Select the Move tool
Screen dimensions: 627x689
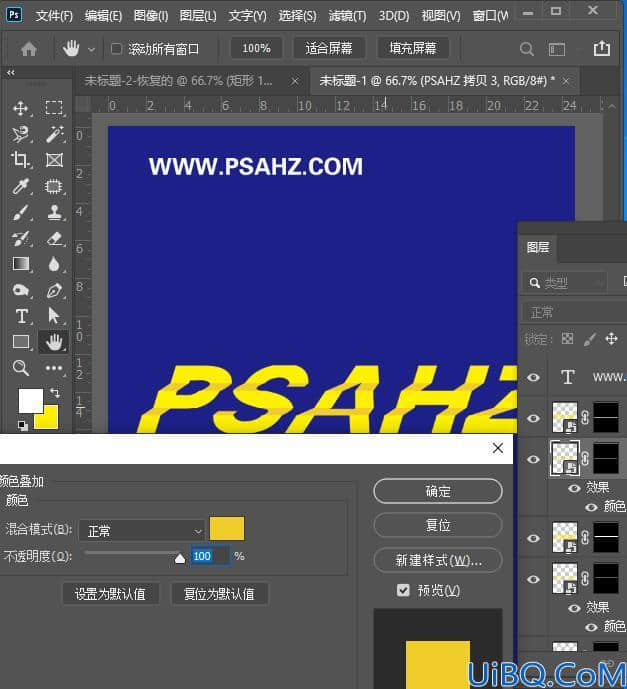(x=21, y=108)
